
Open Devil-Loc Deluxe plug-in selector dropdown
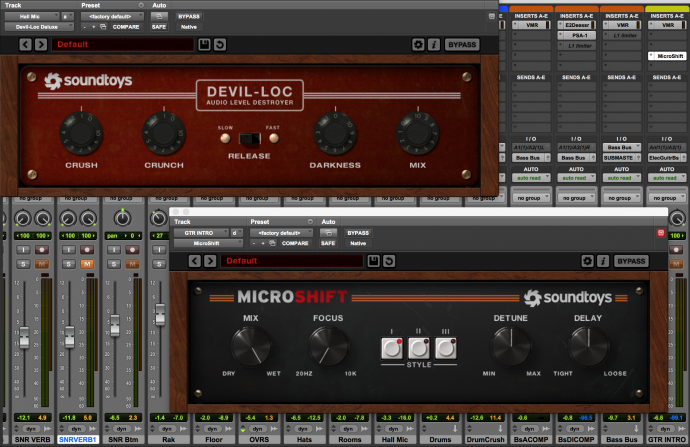pyautogui.click(x=39, y=27)
